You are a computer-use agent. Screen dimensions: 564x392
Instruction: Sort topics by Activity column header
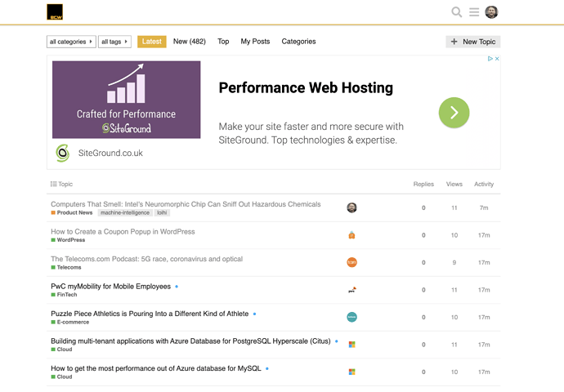tap(484, 184)
